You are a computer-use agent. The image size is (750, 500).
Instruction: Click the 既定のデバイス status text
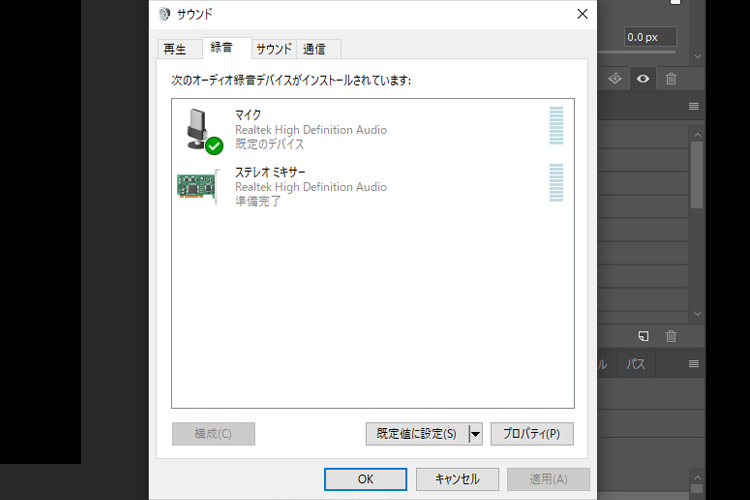[x=269, y=144]
